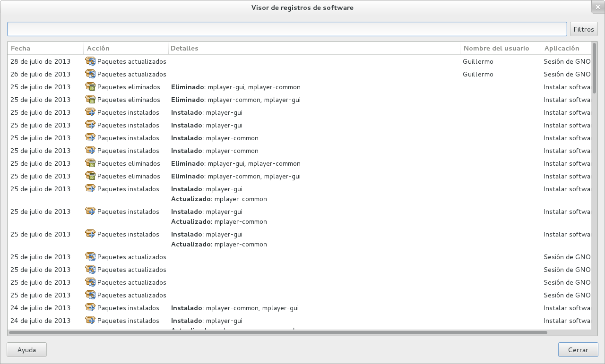Click the updated-packages icon in the 28 de julio row
The image size is (605, 364).
pos(90,61)
